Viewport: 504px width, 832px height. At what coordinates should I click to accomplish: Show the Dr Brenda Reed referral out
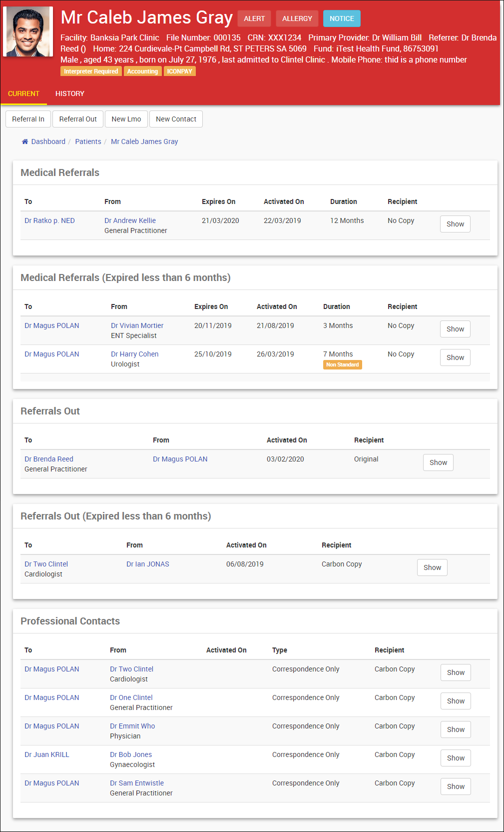pyautogui.click(x=438, y=462)
